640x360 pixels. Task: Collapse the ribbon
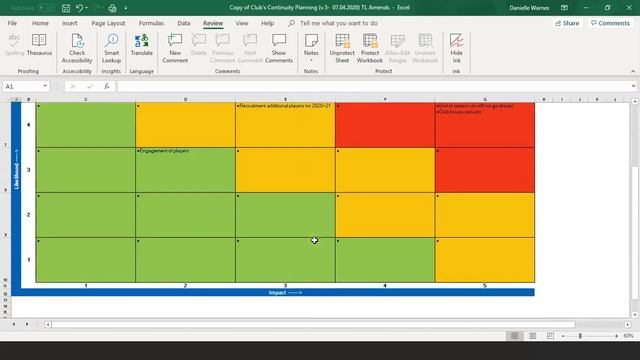633,71
